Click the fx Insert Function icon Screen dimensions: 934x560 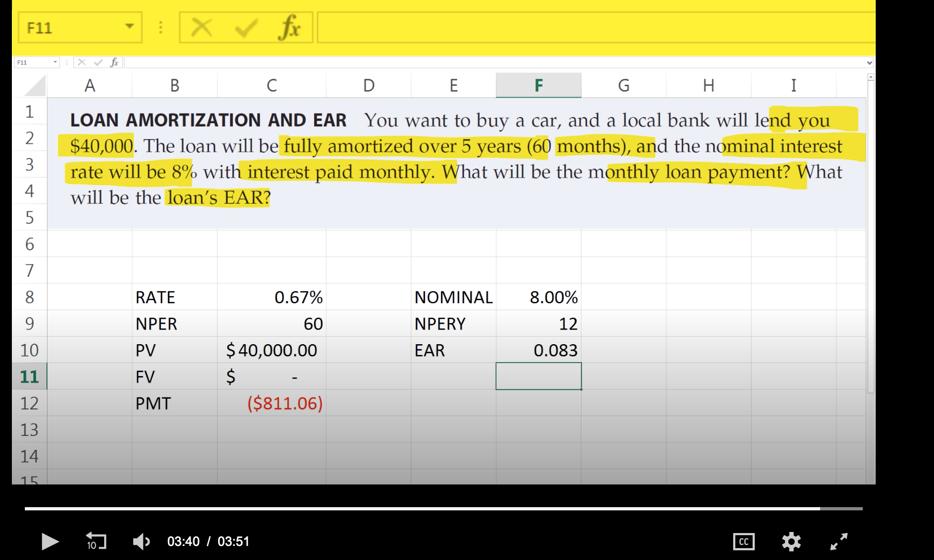290,26
